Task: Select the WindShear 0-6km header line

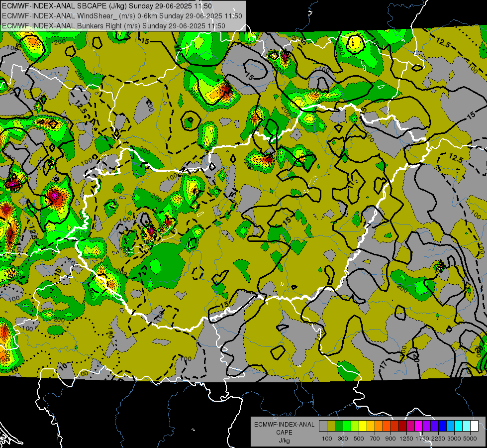Action: pyautogui.click(x=122, y=16)
